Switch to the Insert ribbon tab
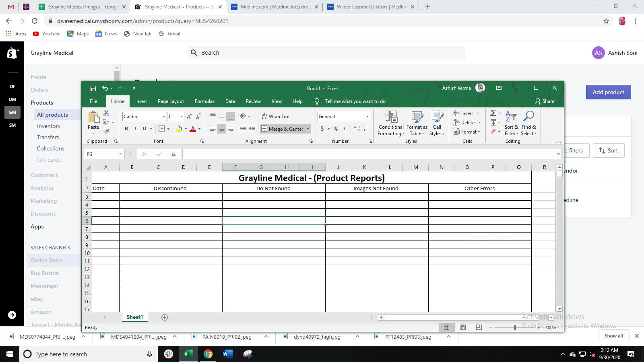Screen dimensions: 644x362 [141, 101]
